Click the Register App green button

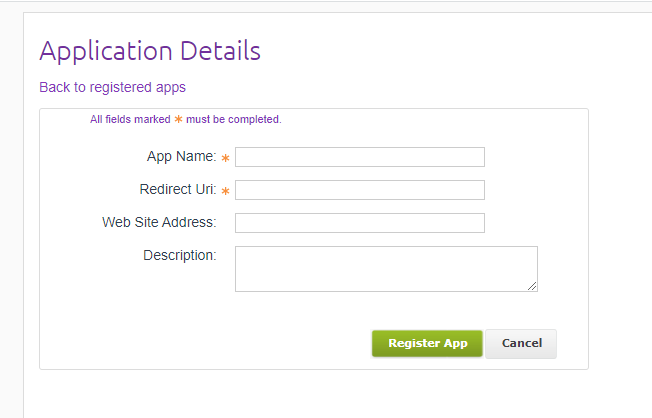click(x=427, y=344)
